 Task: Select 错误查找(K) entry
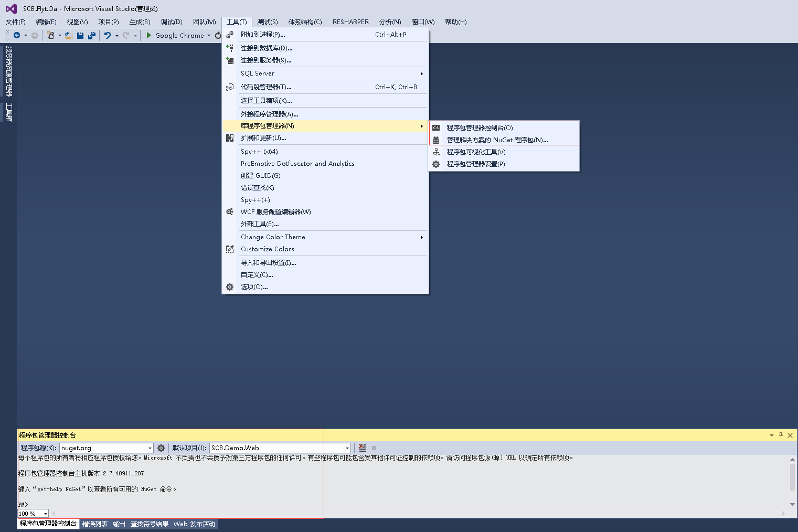325,188
